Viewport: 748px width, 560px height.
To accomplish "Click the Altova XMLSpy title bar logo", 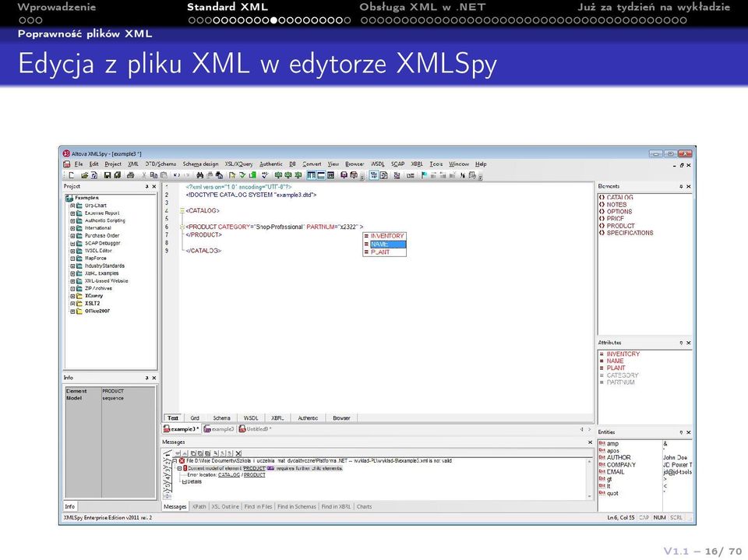I will (x=66, y=153).
